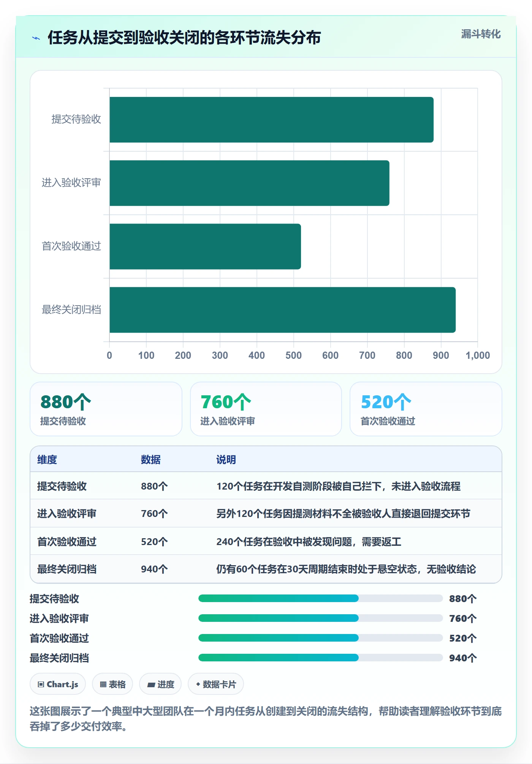
Task: Click the 另外120个任务因提测材料不全 description cell
Action: (x=343, y=514)
